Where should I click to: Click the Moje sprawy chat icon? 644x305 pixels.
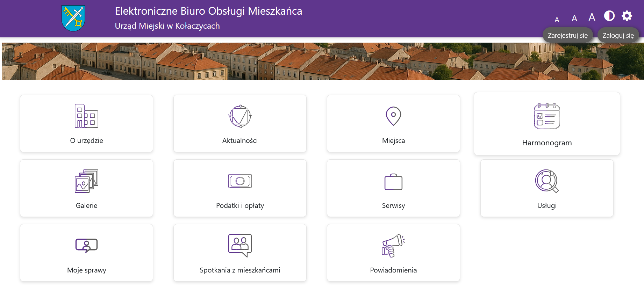[86, 246]
